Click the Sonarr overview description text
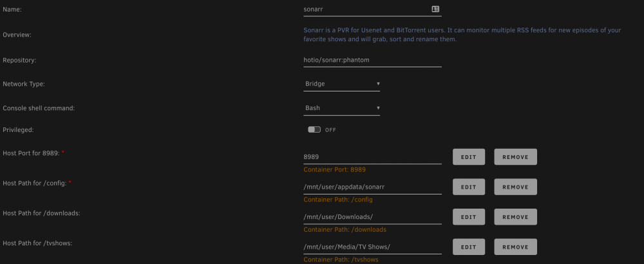 [462, 35]
